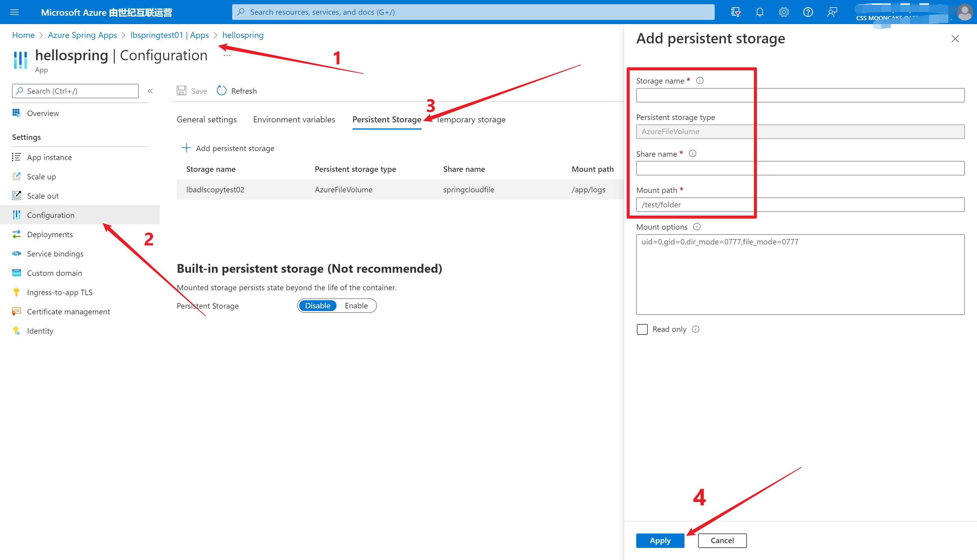Click the directory filter icon in header
977x560 pixels.
coord(735,12)
